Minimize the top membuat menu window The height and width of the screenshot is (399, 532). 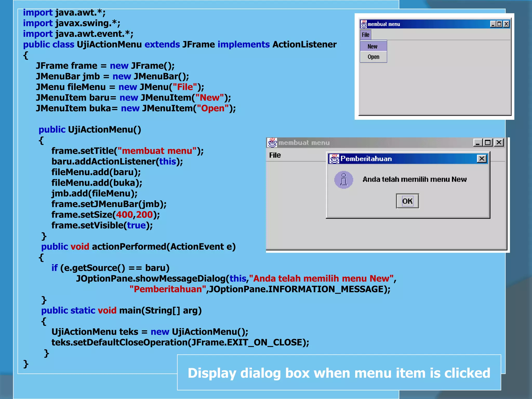(x=493, y=24)
